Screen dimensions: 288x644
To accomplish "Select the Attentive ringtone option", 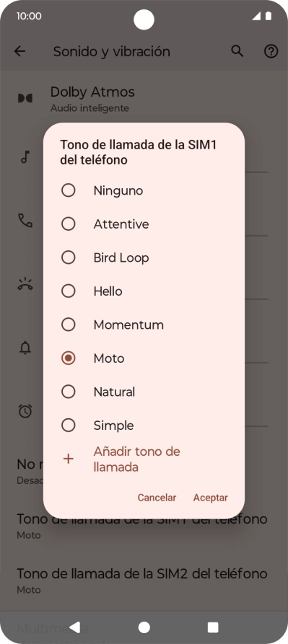I will 144,224.
